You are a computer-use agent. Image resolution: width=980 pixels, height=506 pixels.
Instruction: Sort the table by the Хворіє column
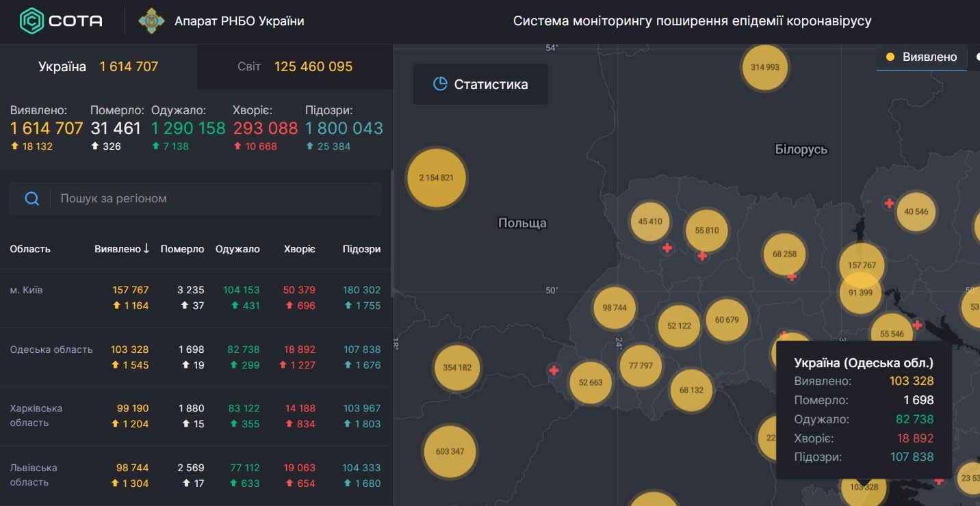tap(300, 249)
